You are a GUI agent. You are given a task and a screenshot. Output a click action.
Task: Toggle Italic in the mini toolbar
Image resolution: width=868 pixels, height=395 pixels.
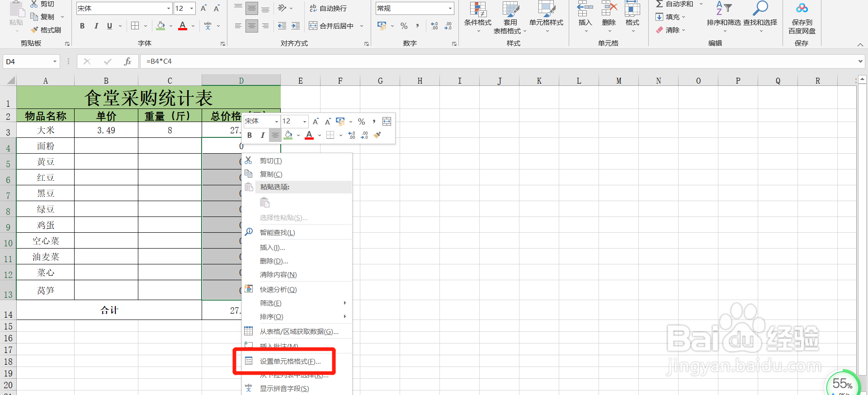click(x=263, y=135)
